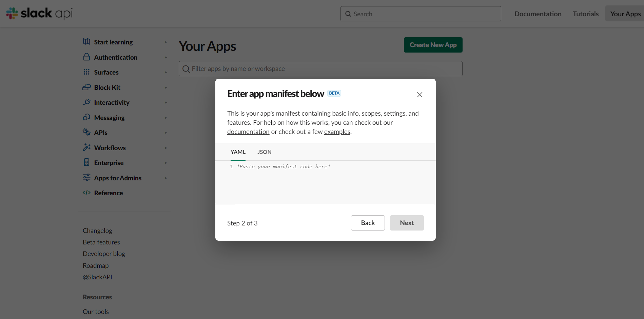The height and width of the screenshot is (319, 644).
Task: Click the Slack API logo
Action: (39, 13)
